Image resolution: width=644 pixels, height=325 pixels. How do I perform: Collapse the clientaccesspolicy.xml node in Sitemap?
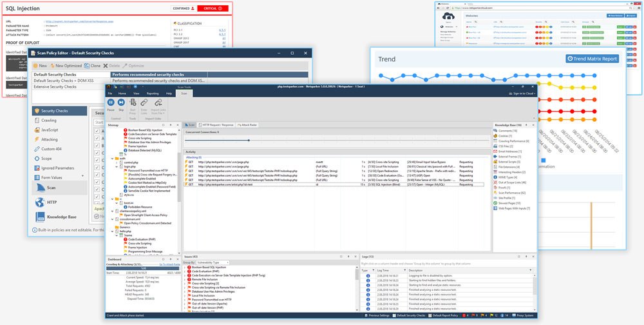pyautogui.click(x=113, y=211)
